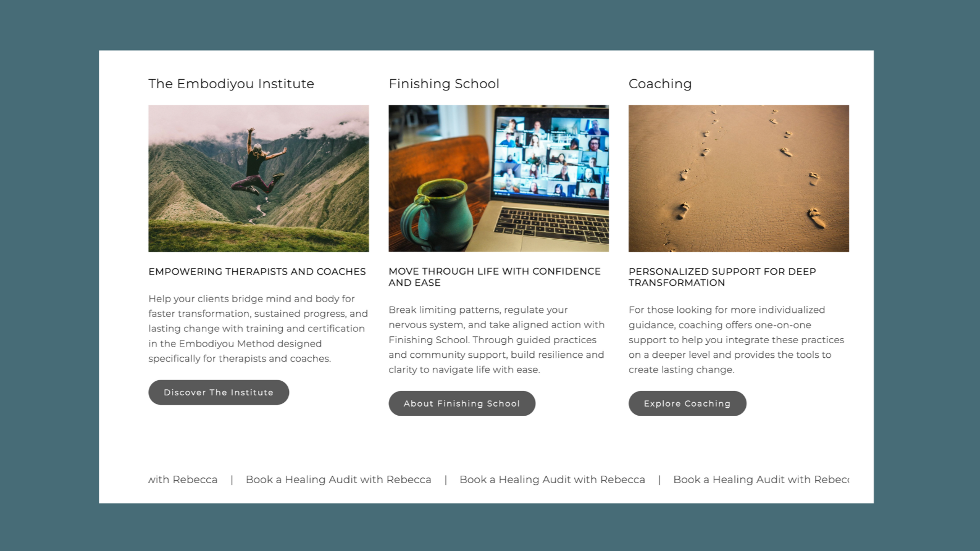
Task: Open second Book a Healing Audit link
Action: click(338, 479)
